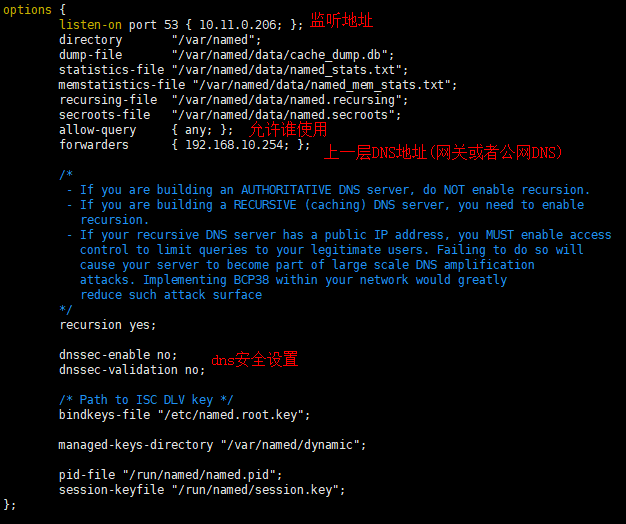The width and height of the screenshot is (626, 524).
Task: Click the named_stats.txt path
Action: 286,70
